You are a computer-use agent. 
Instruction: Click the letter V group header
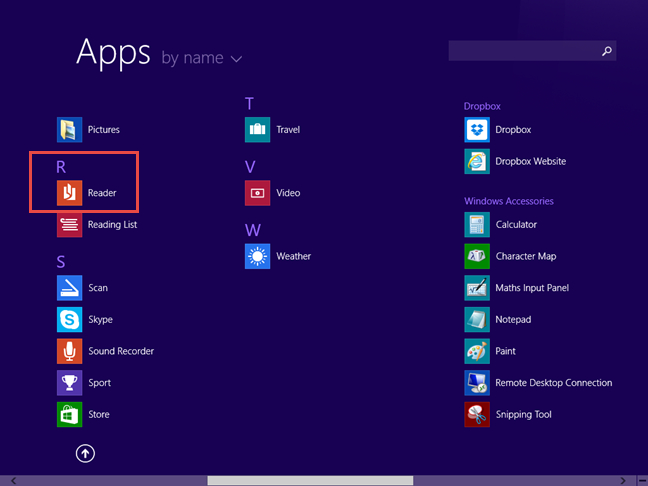click(250, 167)
